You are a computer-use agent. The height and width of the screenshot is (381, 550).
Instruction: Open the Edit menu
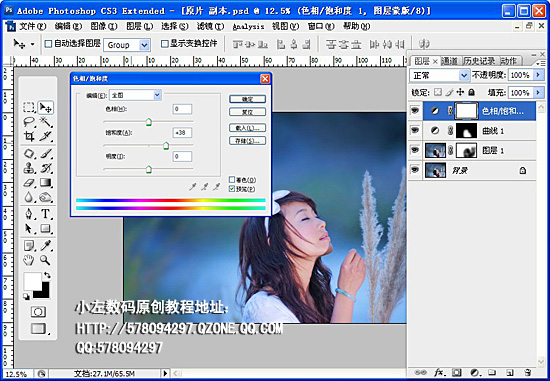pos(68,26)
